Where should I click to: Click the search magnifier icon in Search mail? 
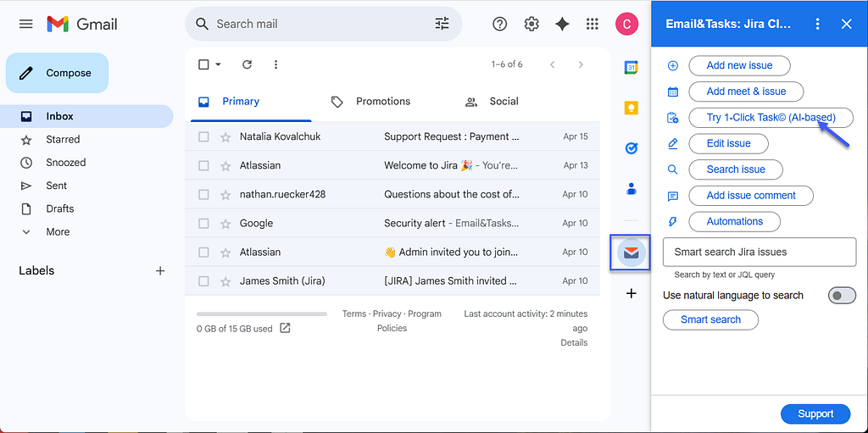pos(203,24)
